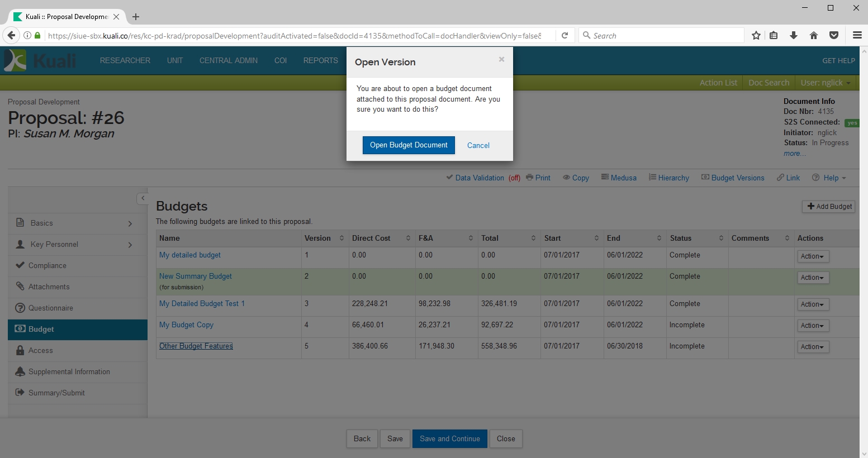Click the Open Budget Document button
This screenshot has height=458, width=868.
[x=409, y=145]
